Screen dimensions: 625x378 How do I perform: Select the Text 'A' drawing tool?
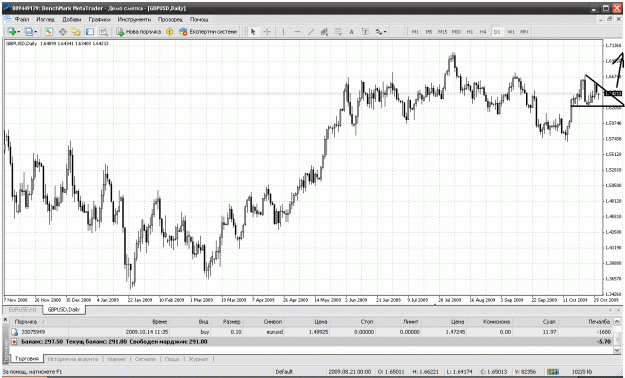pyautogui.click(x=351, y=32)
